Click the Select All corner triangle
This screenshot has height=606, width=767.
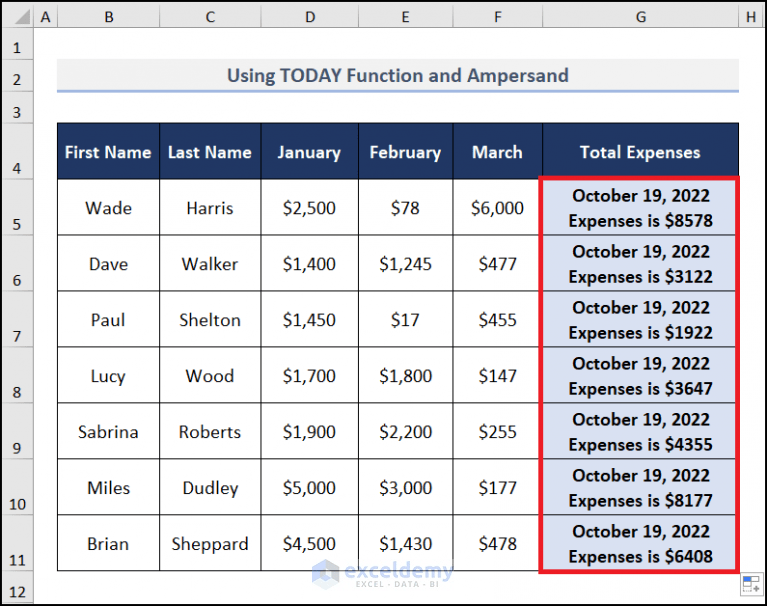click(x=22, y=18)
